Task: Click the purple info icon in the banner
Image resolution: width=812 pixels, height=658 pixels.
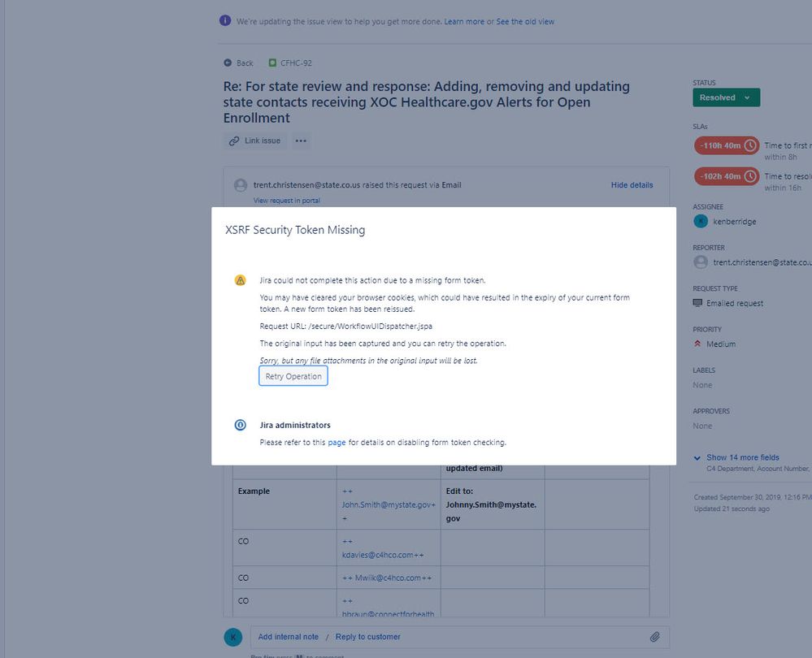Action: pos(225,20)
